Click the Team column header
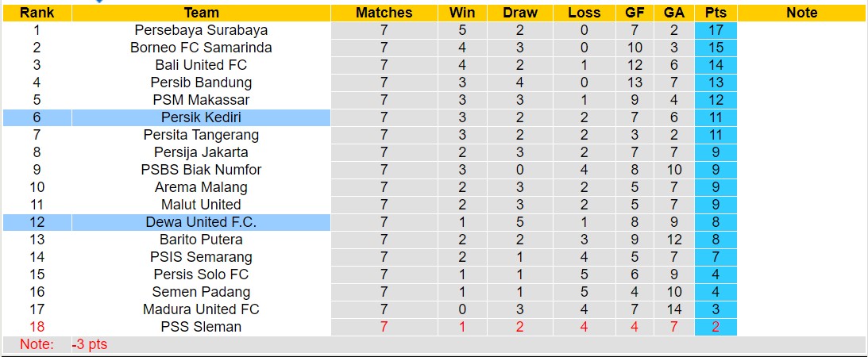868x357 pixels. [201, 13]
